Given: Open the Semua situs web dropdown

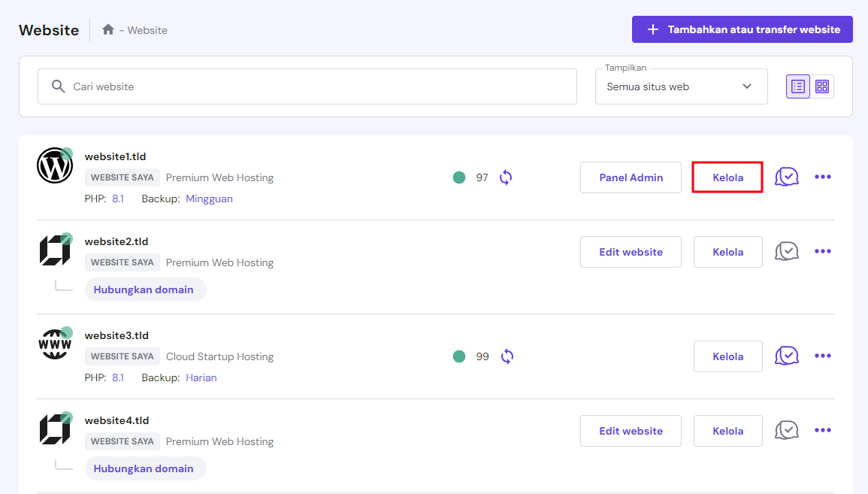Looking at the screenshot, I should (x=681, y=86).
